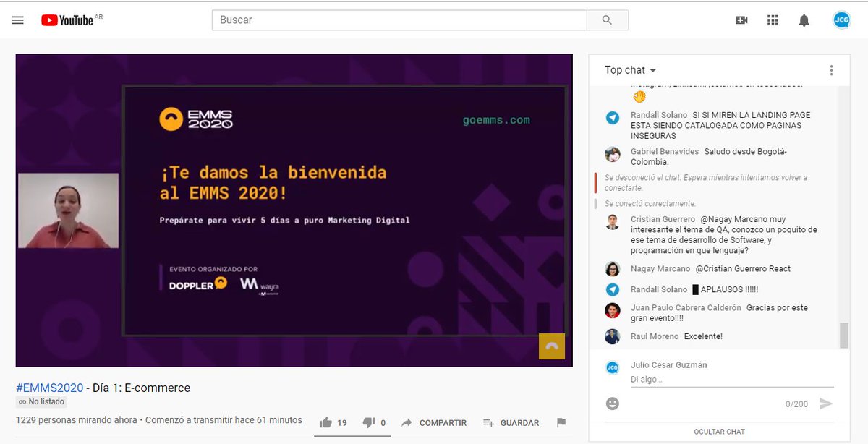This screenshot has width=868, height=444.
Task: Click Raul Moreno's Excelente! message
Action: (703, 336)
